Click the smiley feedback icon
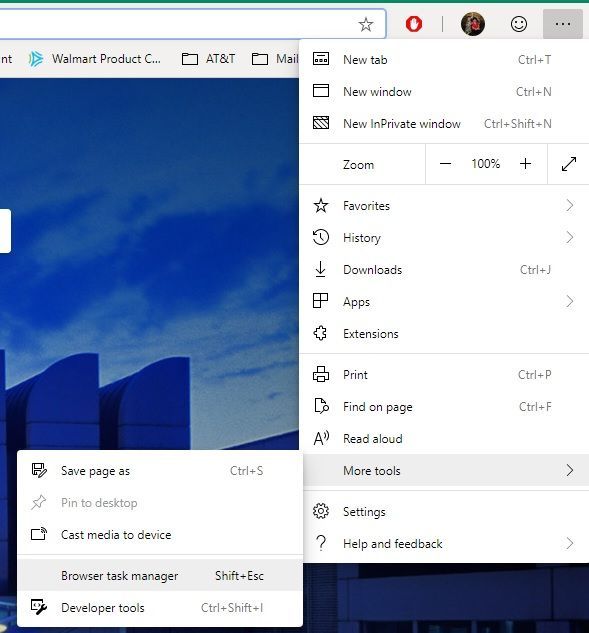 (519, 24)
